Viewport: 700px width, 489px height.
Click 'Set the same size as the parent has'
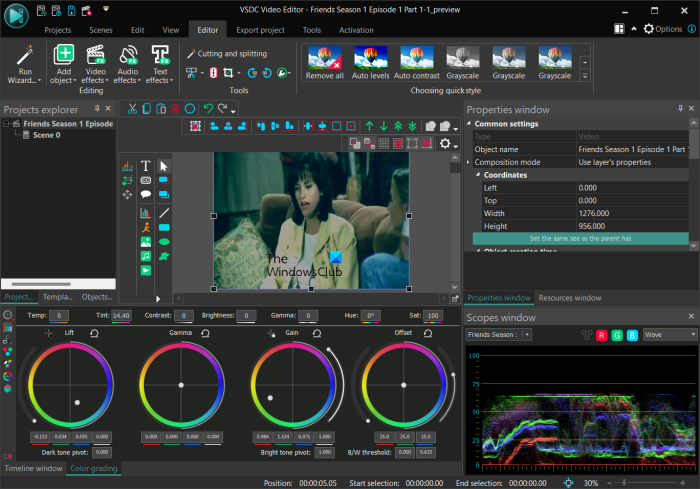pos(580,239)
